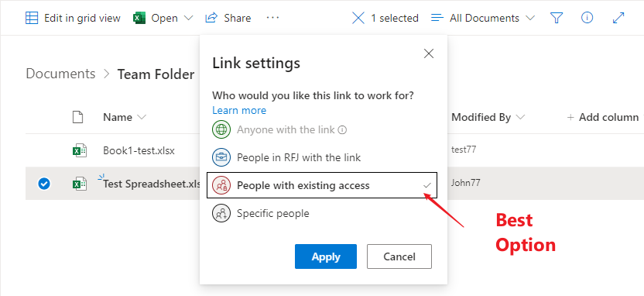The width and height of the screenshot is (644, 296).
Task: Click the Edit in grid view icon
Action: [32, 18]
